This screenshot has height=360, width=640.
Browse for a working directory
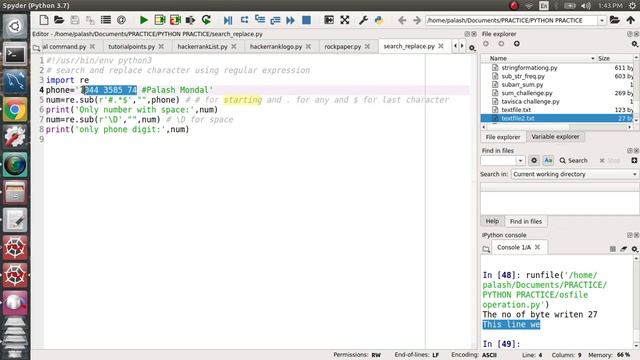[615, 20]
